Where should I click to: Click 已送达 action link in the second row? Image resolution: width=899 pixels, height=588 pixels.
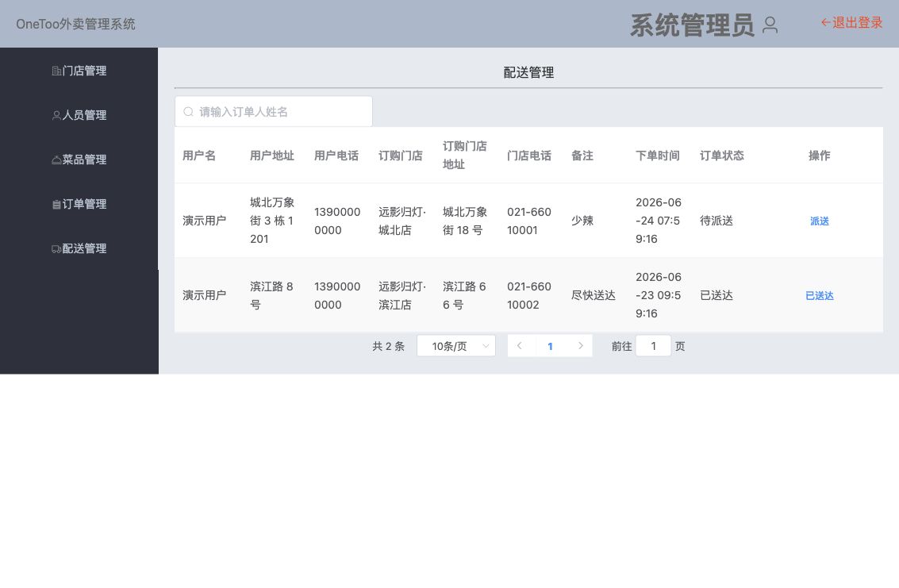(820, 295)
